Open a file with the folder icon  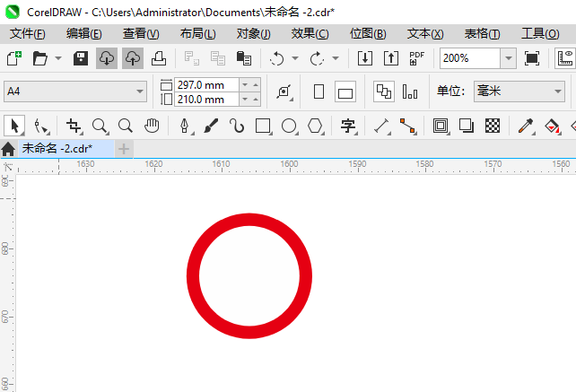tap(39, 58)
